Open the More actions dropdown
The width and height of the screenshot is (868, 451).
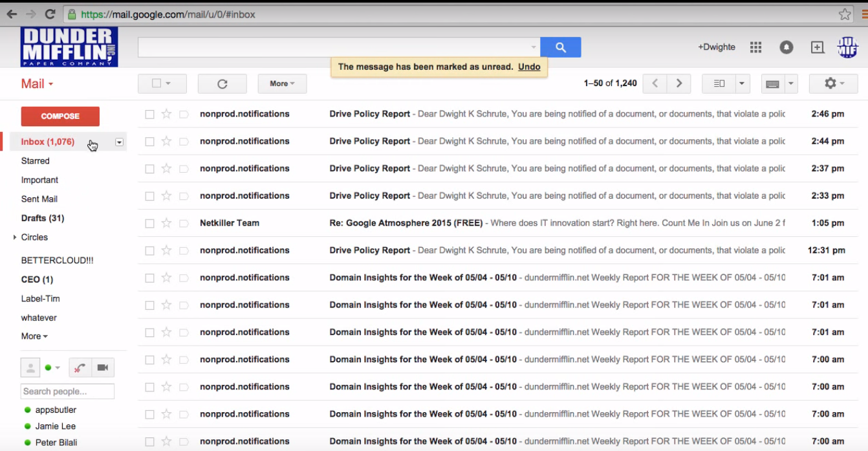pyautogui.click(x=282, y=83)
